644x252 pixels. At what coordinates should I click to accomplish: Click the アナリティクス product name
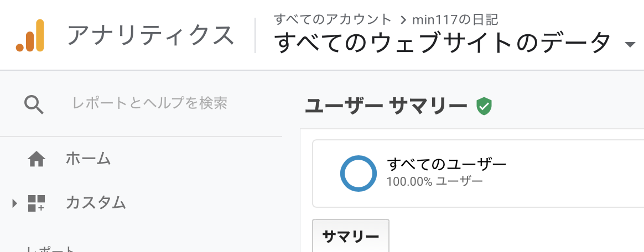point(150,35)
